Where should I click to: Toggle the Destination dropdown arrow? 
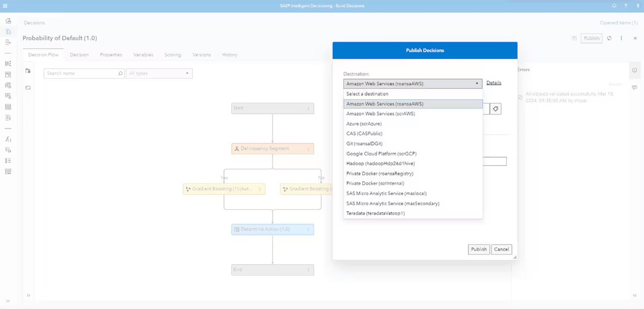[x=477, y=84]
